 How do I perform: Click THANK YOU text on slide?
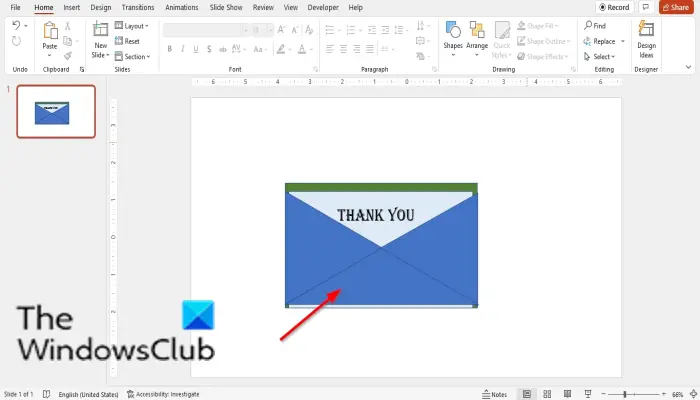pos(375,215)
